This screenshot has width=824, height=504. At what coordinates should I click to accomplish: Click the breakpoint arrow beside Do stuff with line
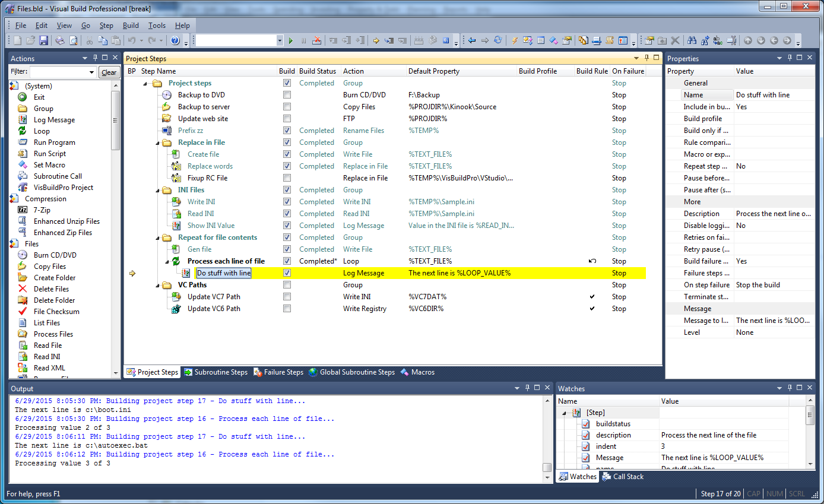pyautogui.click(x=132, y=273)
